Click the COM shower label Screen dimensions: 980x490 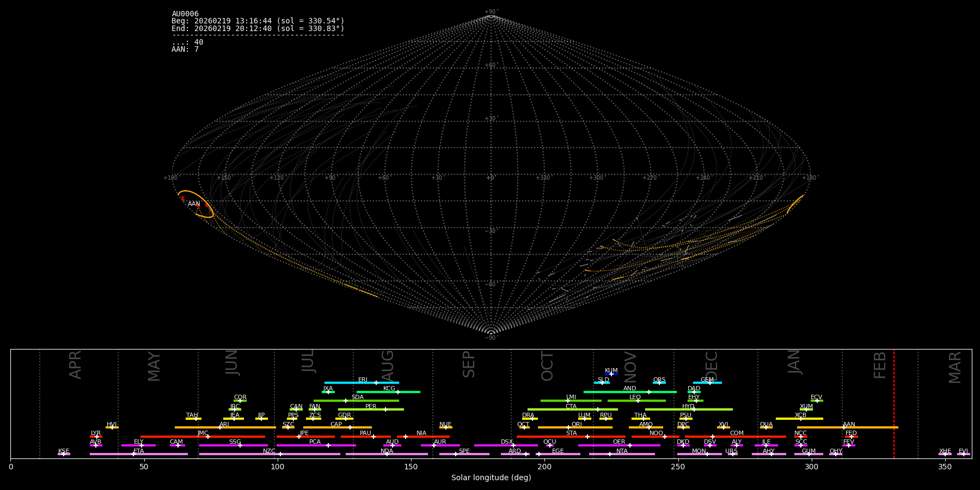coord(737,433)
